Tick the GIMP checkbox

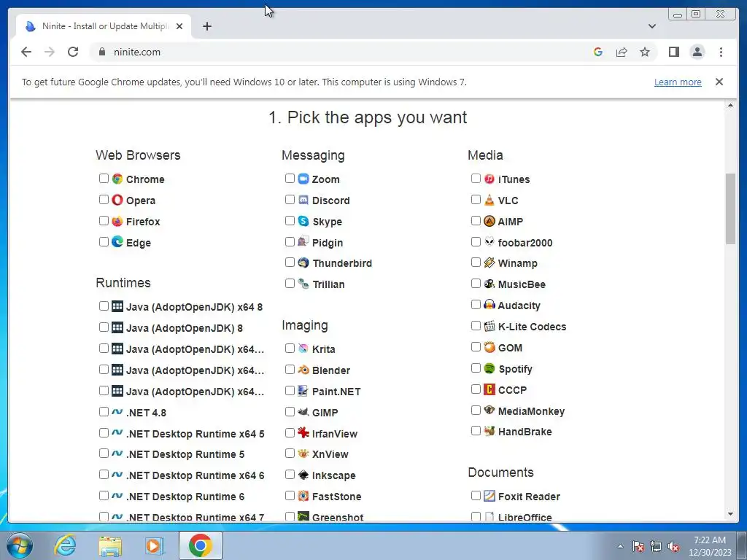290,411
